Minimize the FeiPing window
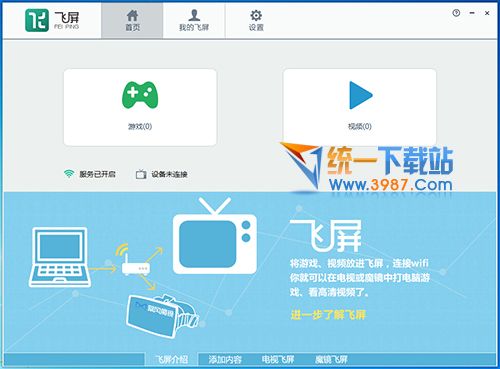The width and height of the screenshot is (500, 369). [x=472, y=13]
